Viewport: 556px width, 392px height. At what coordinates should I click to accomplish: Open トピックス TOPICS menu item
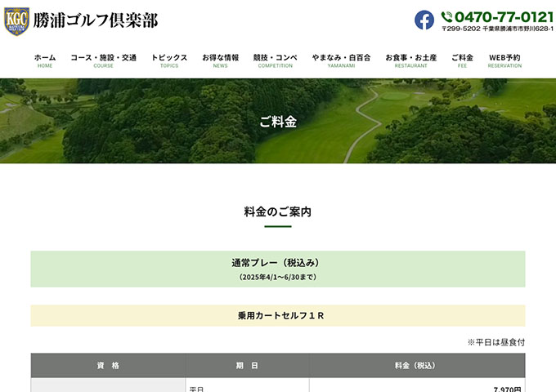point(169,60)
